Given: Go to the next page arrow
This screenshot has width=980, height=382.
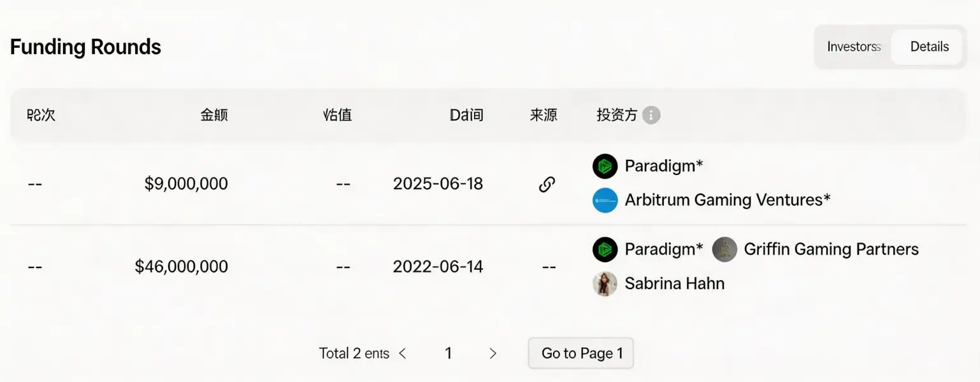Looking at the screenshot, I should pyautogui.click(x=493, y=353).
